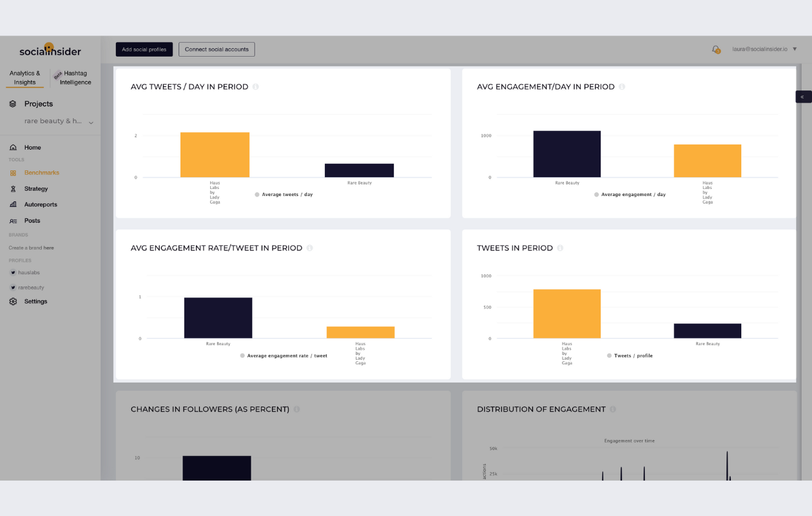
Task: Click info icon for Distribution of Engagement
Action: [x=613, y=409]
